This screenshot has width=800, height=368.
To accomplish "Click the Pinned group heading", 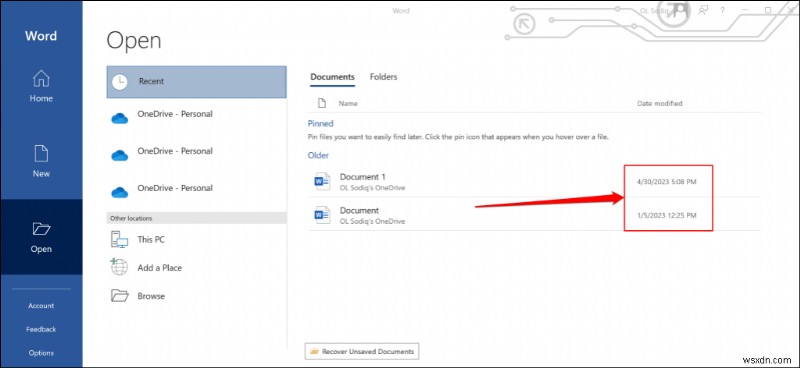I will click(x=320, y=124).
